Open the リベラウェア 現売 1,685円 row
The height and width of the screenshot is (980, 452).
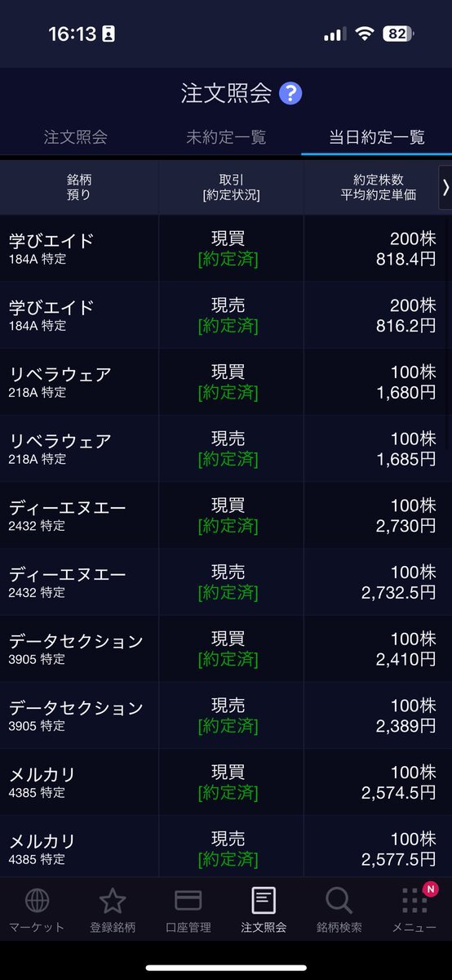(226, 448)
